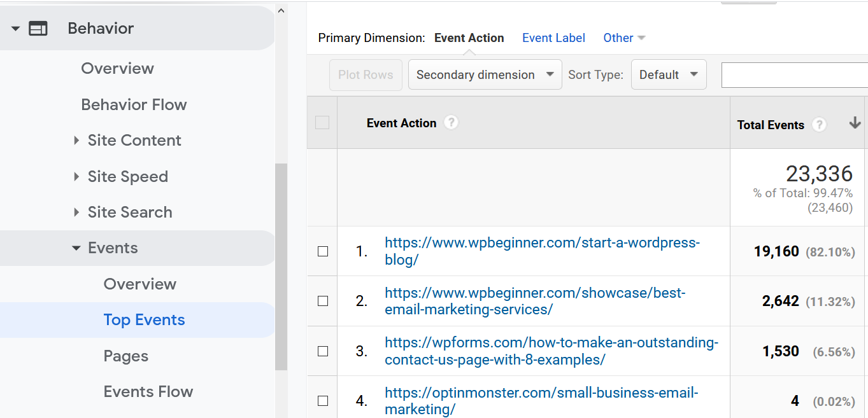Expand the Site Search submenu
Screen dimensions: 868x418
(76, 212)
